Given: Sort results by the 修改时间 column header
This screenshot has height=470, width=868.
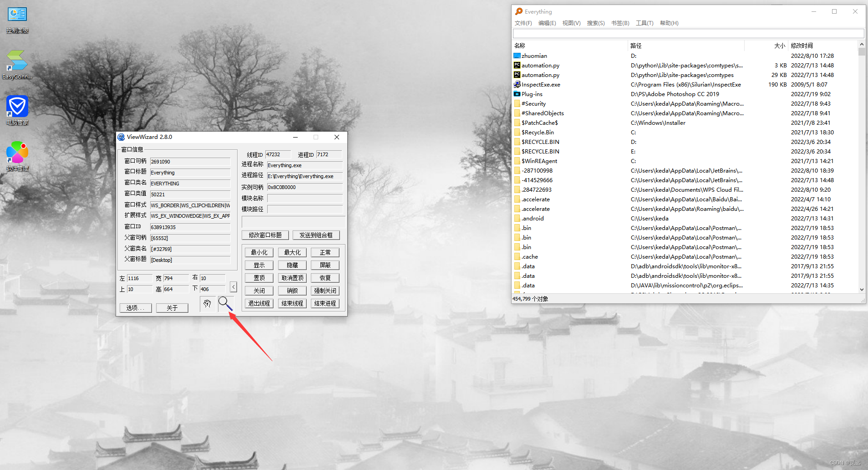Looking at the screenshot, I should point(802,46).
